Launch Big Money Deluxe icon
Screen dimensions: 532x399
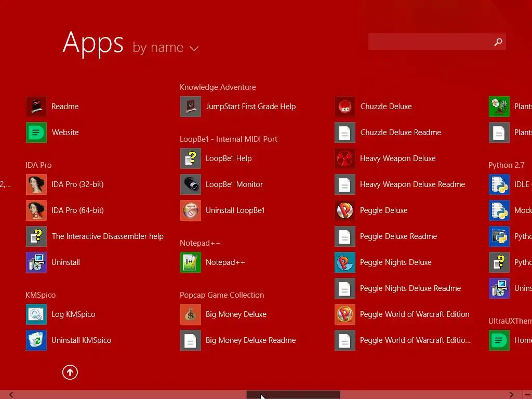(191, 314)
